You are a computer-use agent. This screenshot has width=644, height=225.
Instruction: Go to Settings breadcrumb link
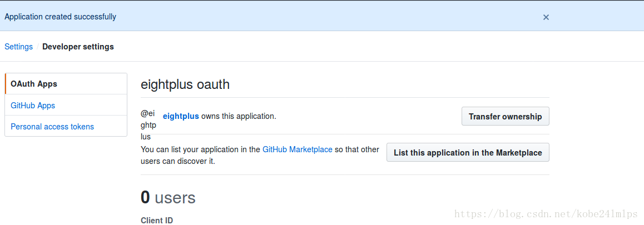(18, 47)
